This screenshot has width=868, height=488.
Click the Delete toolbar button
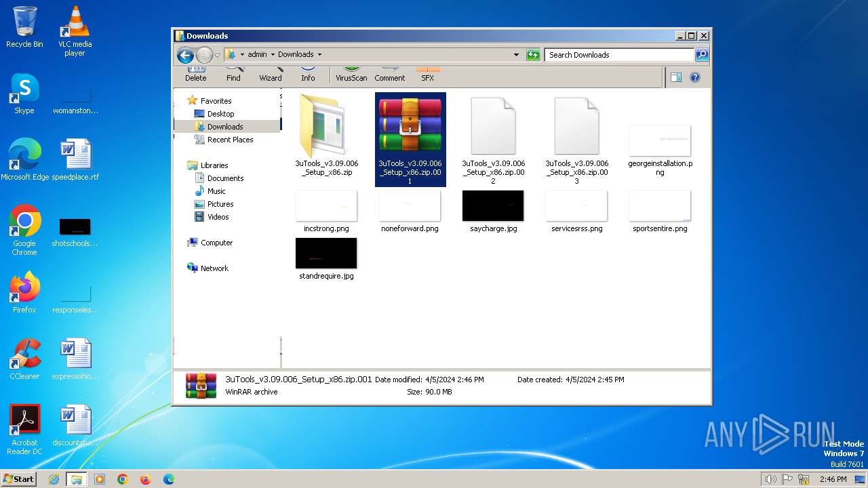click(x=195, y=75)
